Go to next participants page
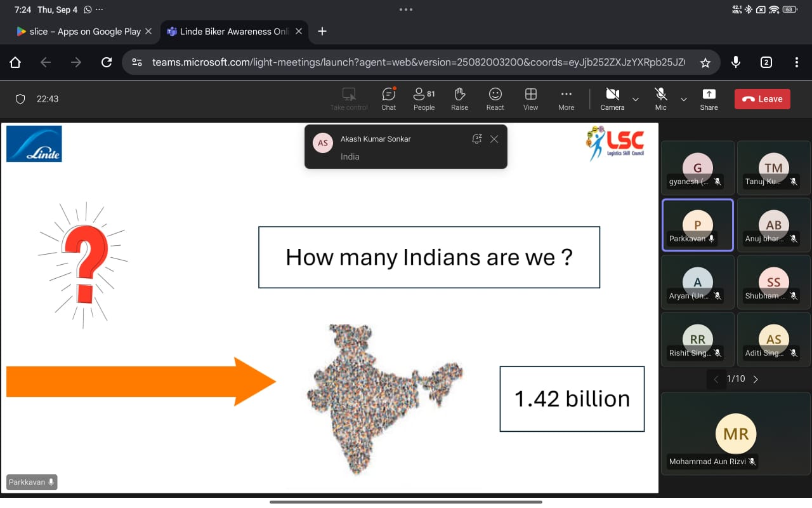The image size is (812, 508). pyautogui.click(x=755, y=379)
